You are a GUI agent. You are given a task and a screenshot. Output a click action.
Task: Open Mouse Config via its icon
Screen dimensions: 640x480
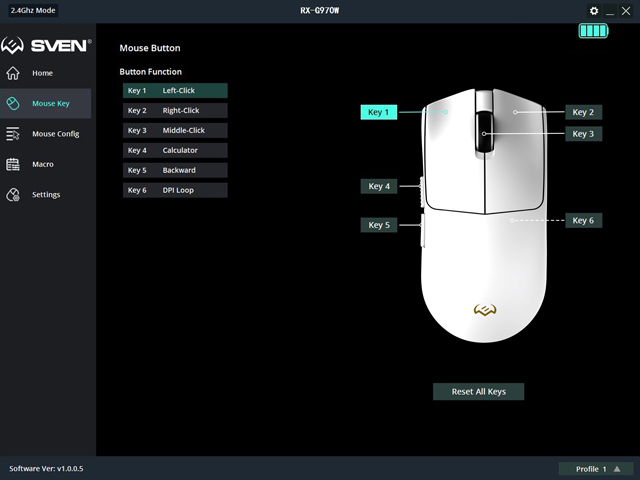pos(13,134)
